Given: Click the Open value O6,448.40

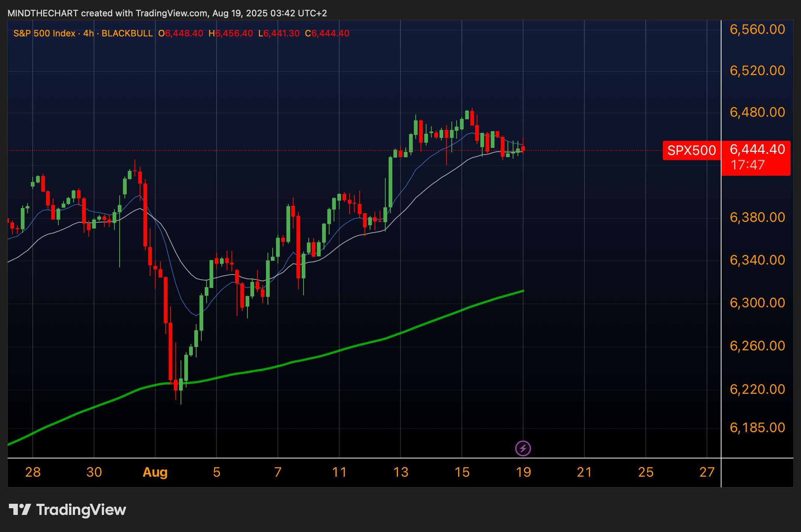Looking at the screenshot, I should pos(181,33).
